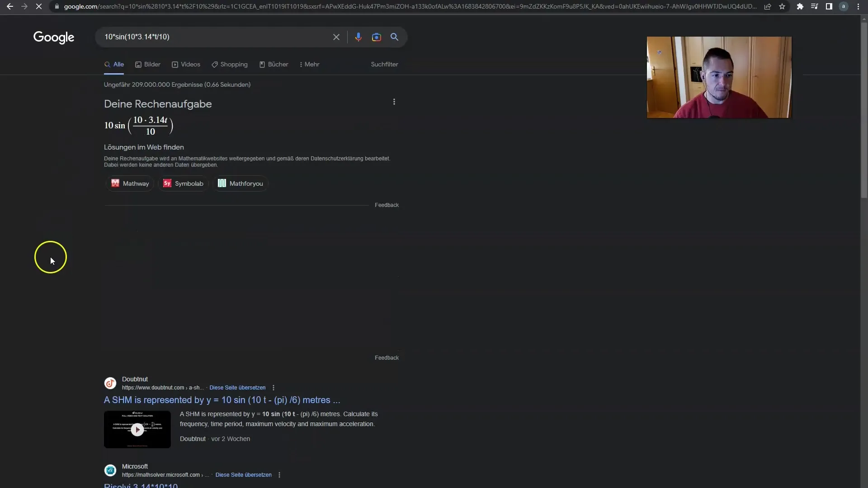Open the Doubtnut SHM result title link

tap(222, 400)
